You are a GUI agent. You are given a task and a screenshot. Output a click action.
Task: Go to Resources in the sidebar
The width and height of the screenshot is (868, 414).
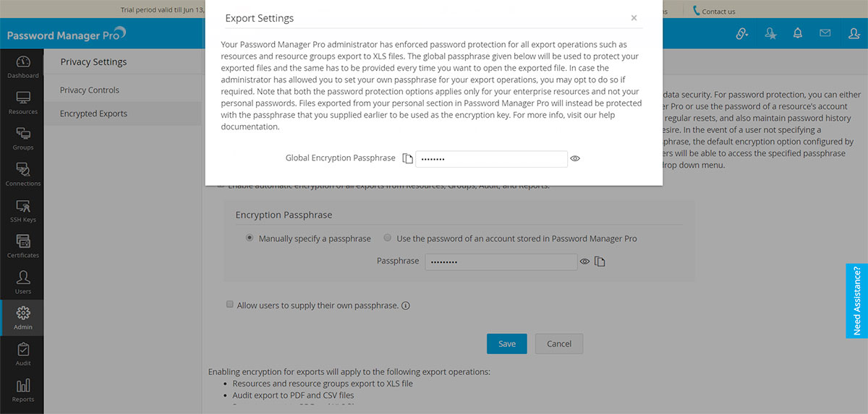(x=23, y=103)
